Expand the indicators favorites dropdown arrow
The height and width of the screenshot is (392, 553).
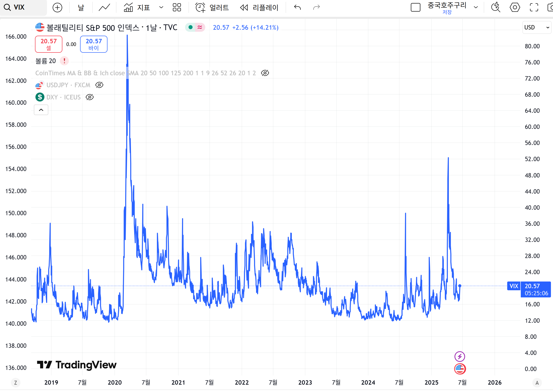[x=161, y=8]
